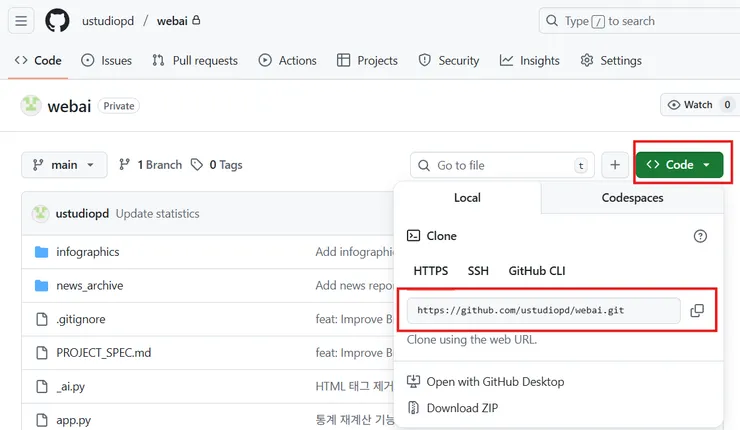This screenshot has width=740, height=430.
Task: Click the GitHub Desktop download icon
Action: point(413,381)
